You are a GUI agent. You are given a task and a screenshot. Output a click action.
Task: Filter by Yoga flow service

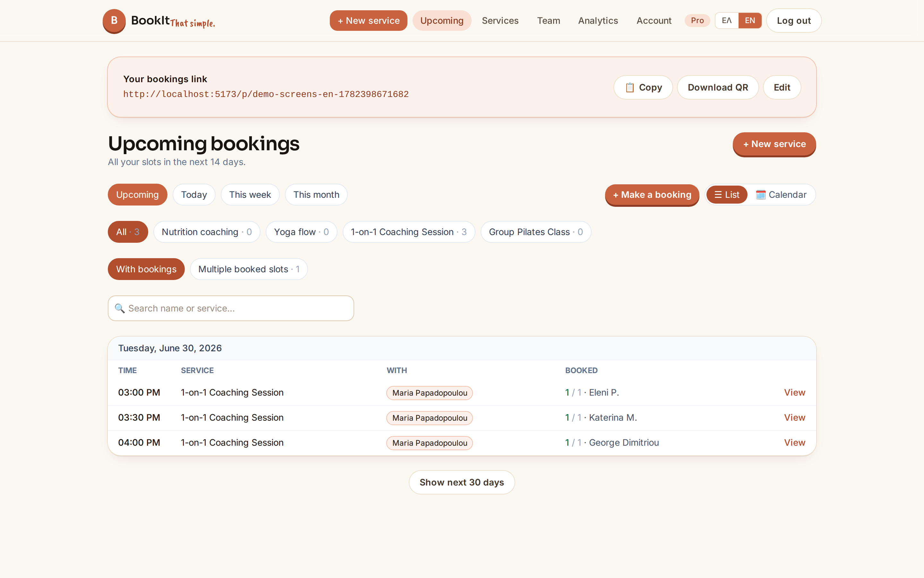tap(301, 232)
